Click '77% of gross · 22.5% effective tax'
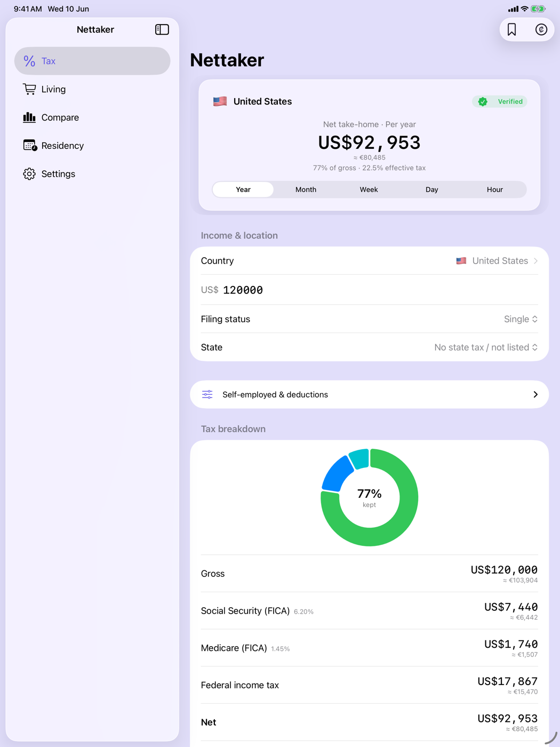560x747 pixels. pyautogui.click(x=369, y=168)
